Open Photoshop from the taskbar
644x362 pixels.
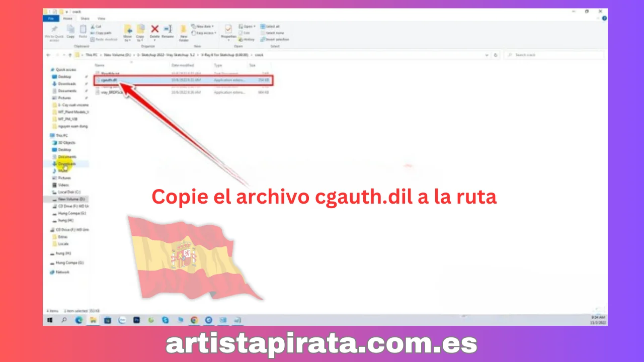pos(136,320)
